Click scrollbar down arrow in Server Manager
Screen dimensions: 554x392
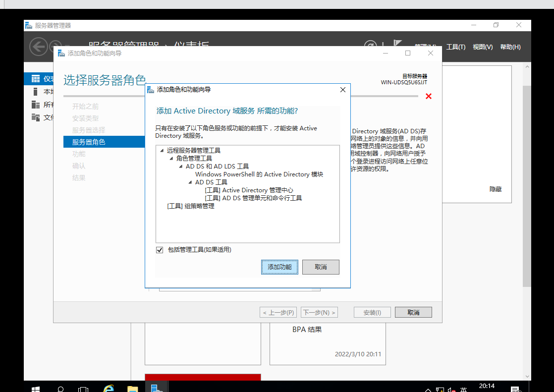[527, 377]
